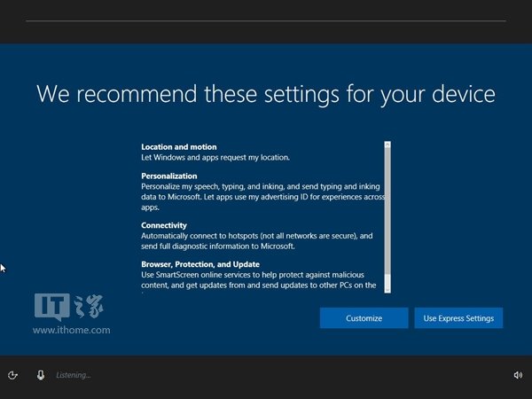Click 'Let Windows and apps request my location' text
The image size is (532, 399).
point(215,158)
